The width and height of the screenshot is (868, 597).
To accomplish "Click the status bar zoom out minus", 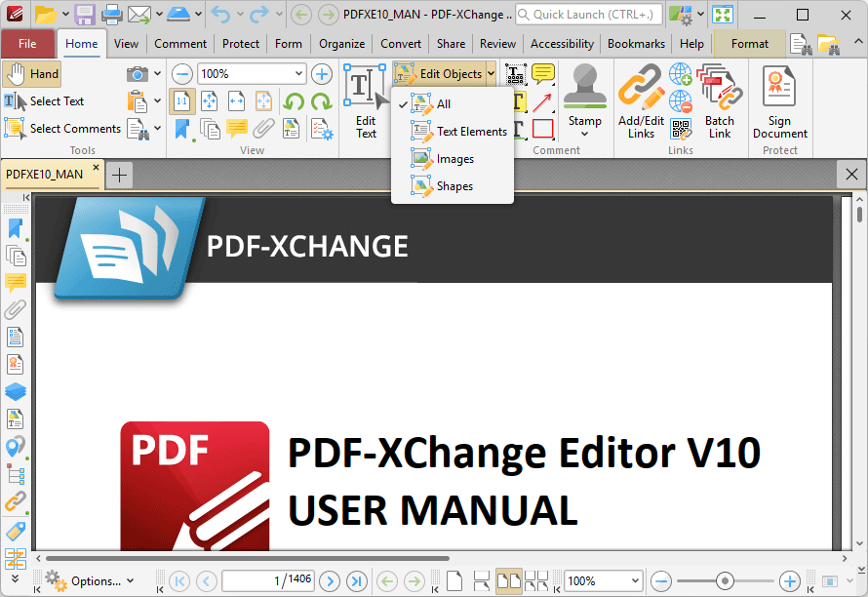I will point(661,581).
